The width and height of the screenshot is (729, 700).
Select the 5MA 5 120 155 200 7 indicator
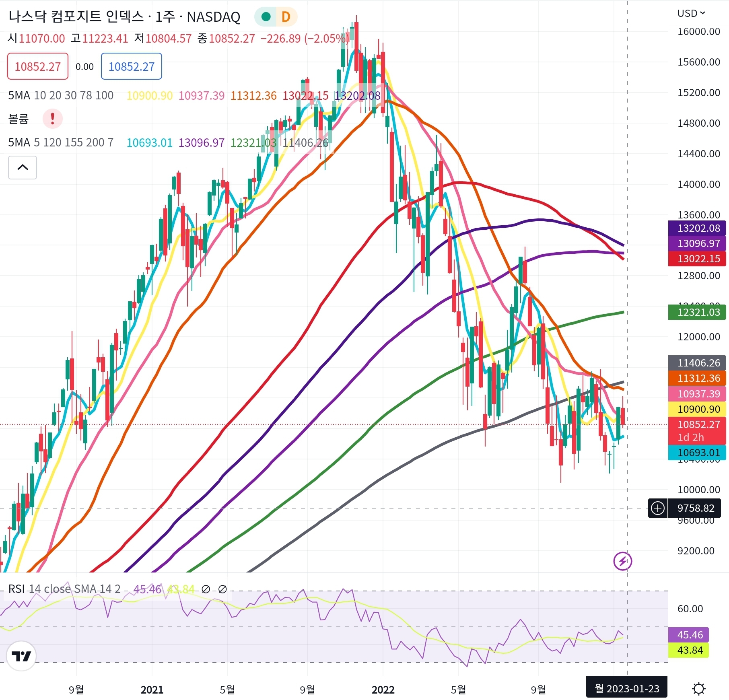tap(61, 142)
